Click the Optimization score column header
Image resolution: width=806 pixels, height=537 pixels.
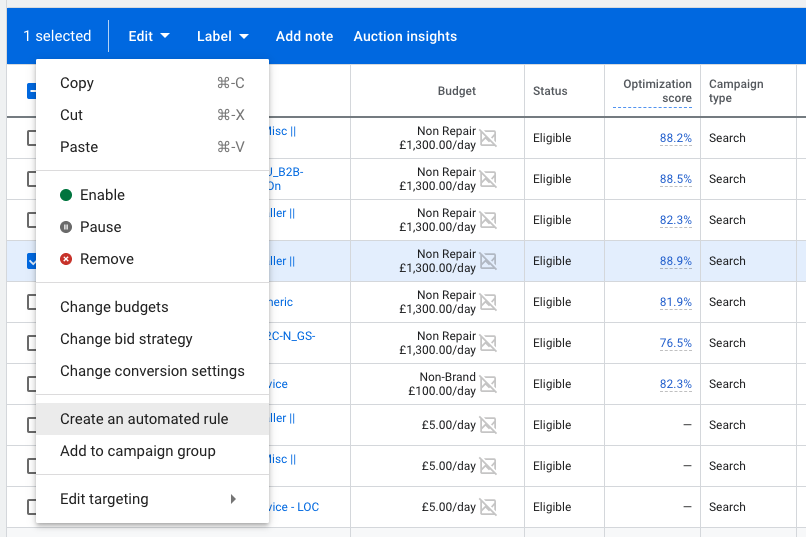coord(657,91)
